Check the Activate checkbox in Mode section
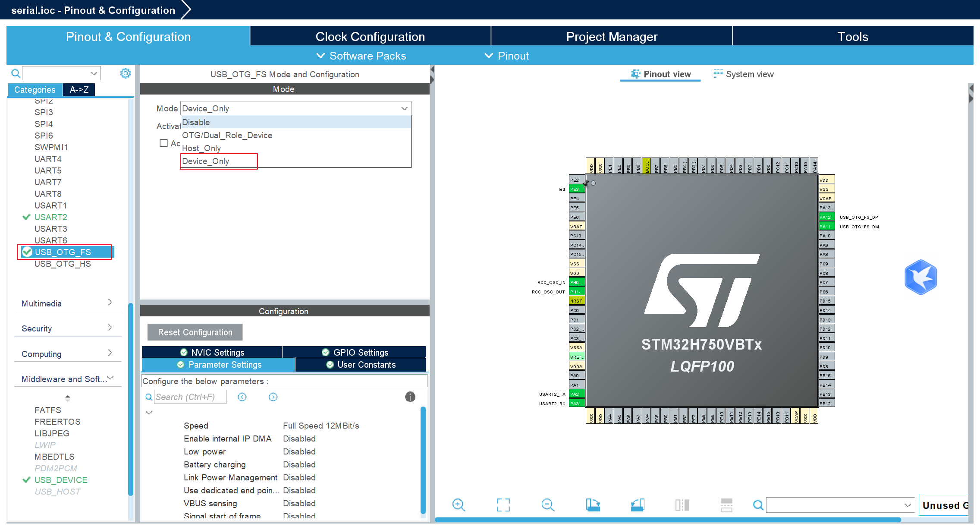 tap(163, 143)
